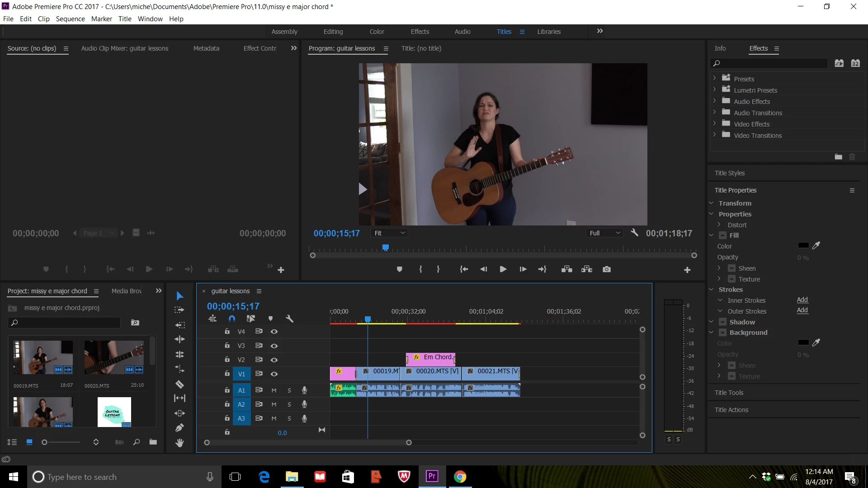868x488 pixels.
Task: Click the black Fill color swatch
Action: click(x=803, y=245)
